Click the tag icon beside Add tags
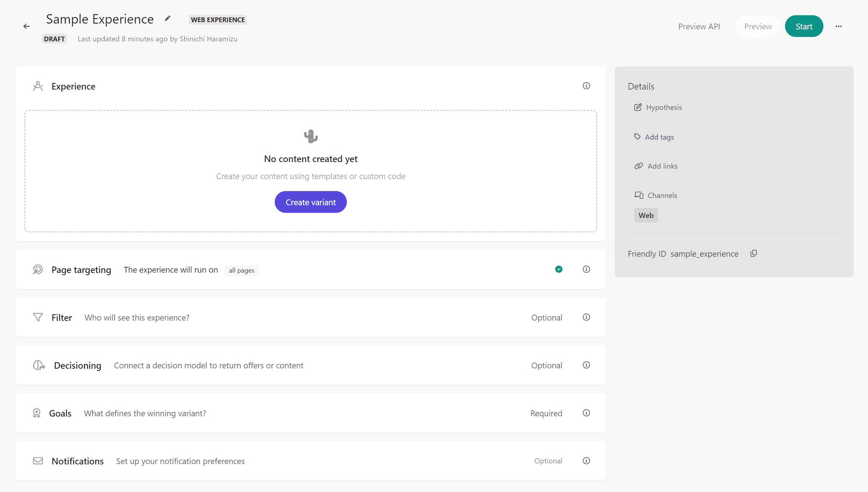This screenshot has width=868, height=492. point(637,137)
